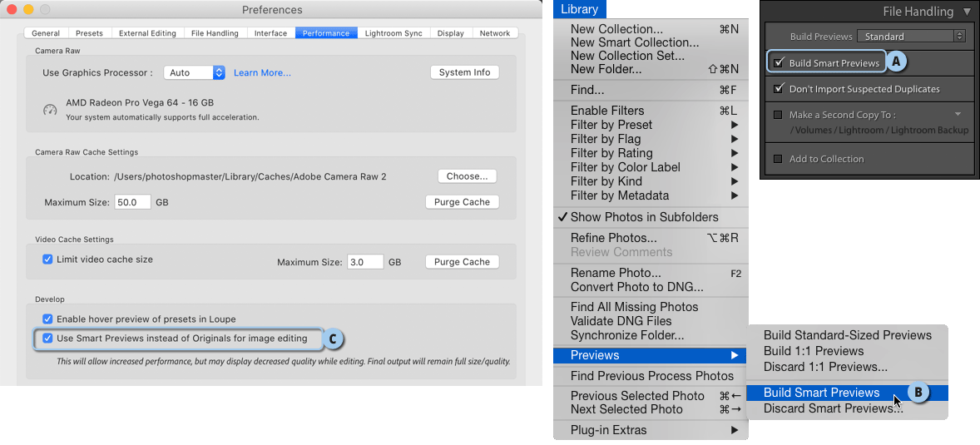This screenshot has width=980, height=445.
Task: Toggle Enable hover preview of presets in Loupe
Action: point(47,319)
